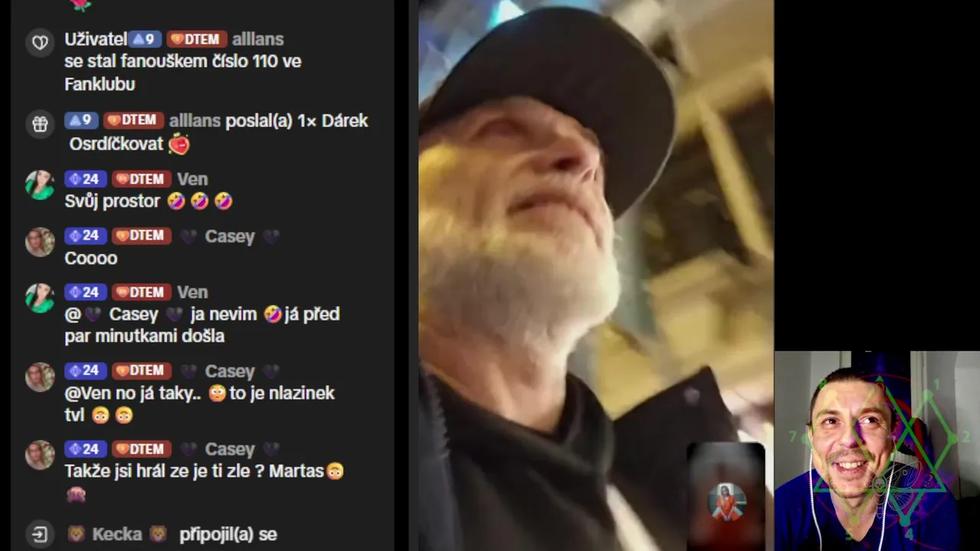Open Casey's avatar beside Takže jsi hrál comment
Screen dimensions: 980x551
coord(40,455)
